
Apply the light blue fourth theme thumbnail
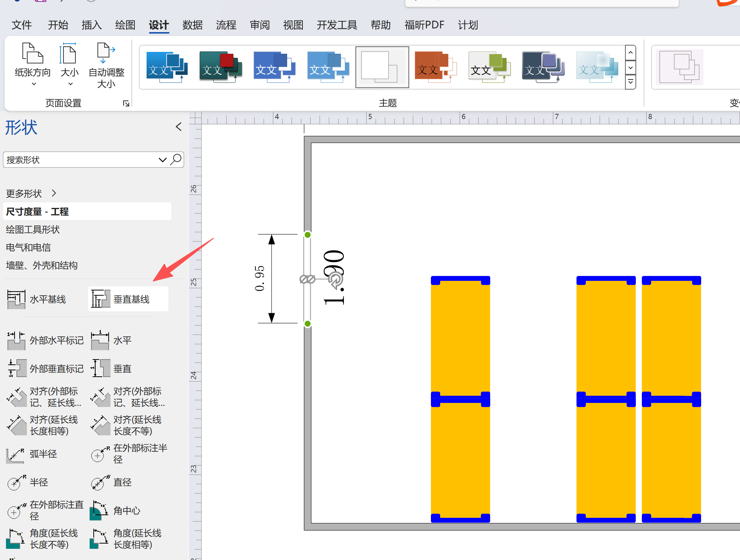(x=328, y=67)
